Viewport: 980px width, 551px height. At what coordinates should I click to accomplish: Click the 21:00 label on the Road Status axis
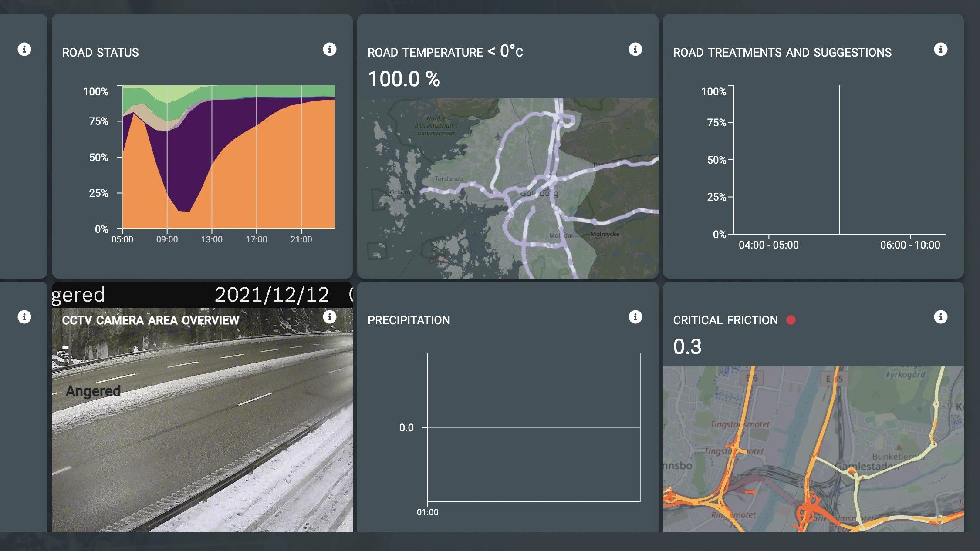(302, 239)
